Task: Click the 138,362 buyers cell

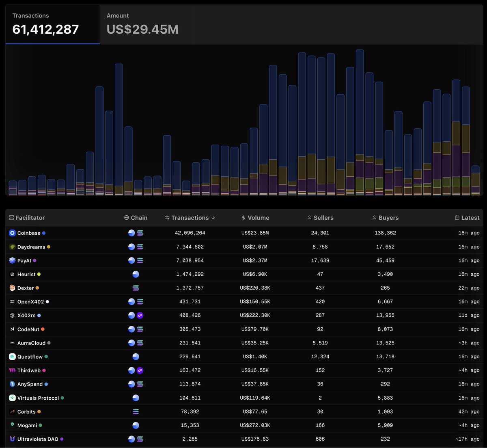Action: (385, 233)
